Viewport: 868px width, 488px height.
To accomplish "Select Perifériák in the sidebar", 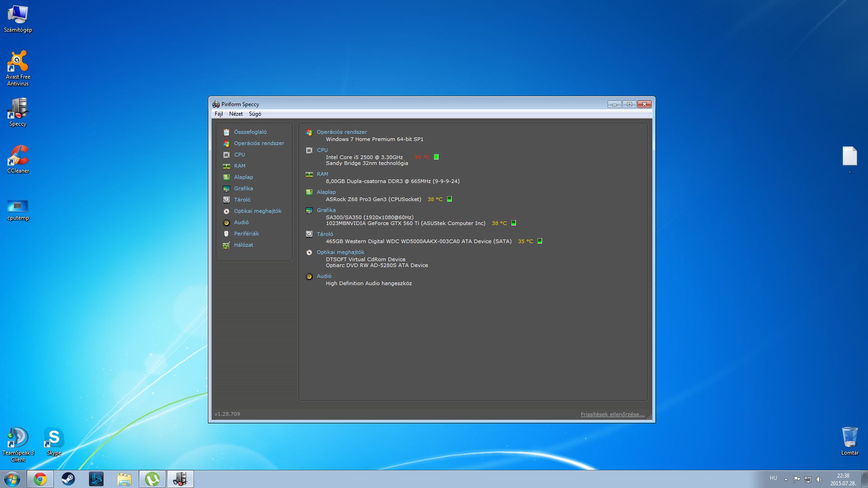I will (246, 234).
